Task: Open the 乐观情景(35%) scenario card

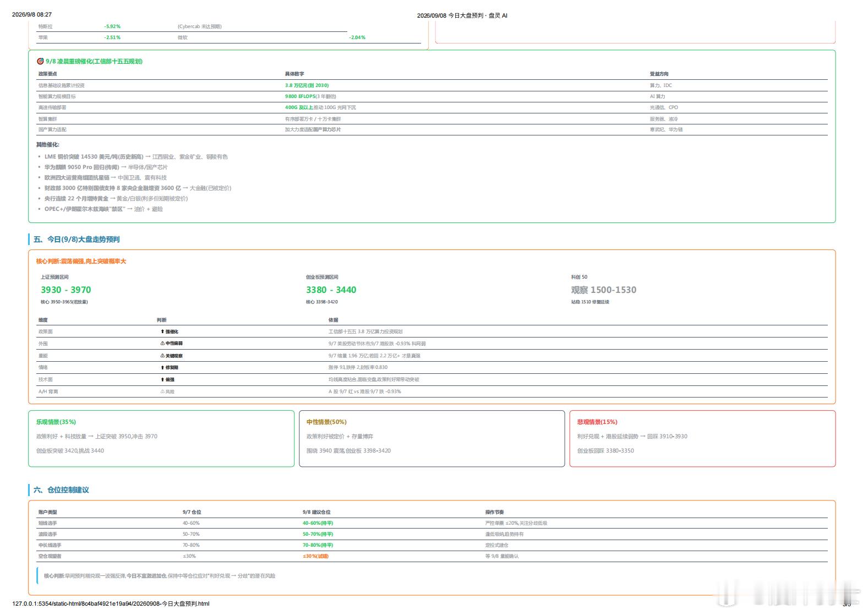Action: tap(161, 439)
